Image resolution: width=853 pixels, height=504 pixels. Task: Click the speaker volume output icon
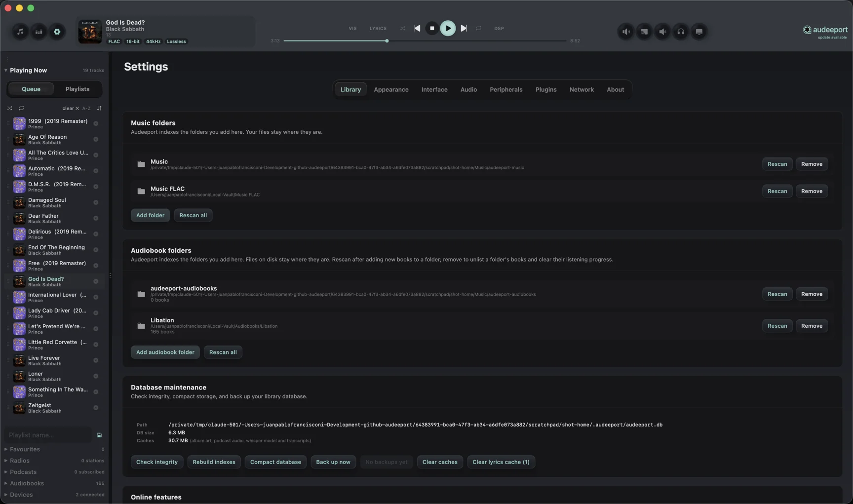coord(626,32)
